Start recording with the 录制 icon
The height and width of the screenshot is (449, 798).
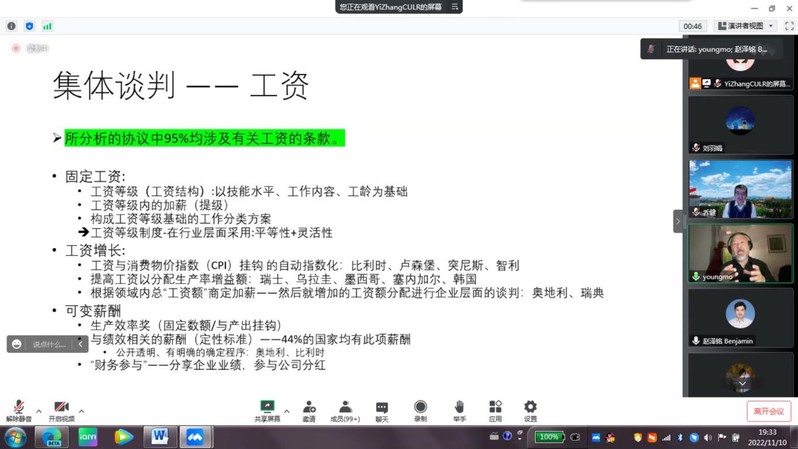pyautogui.click(x=420, y=408)
